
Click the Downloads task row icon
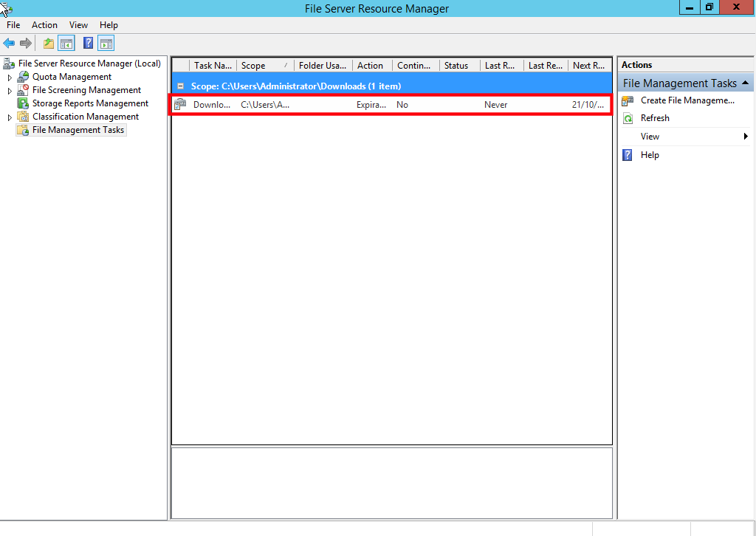[x=180, y=104]
